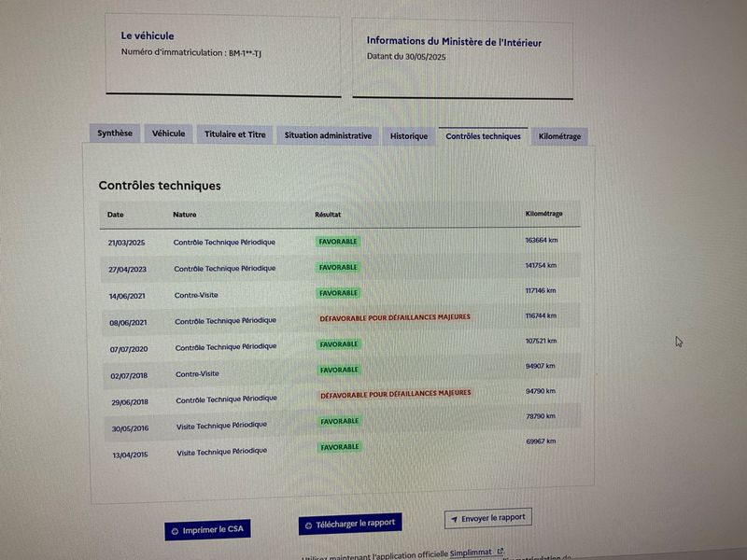Viewport: 747px width, 560px height.
Task: Click the Envoyer le rapport button
Action: [x=487, y=518]
